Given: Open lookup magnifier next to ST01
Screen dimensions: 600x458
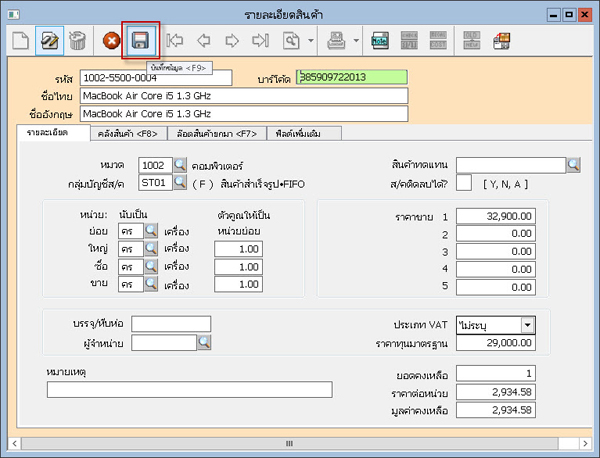Looking at the screenshot, I should tap(180, 182).
